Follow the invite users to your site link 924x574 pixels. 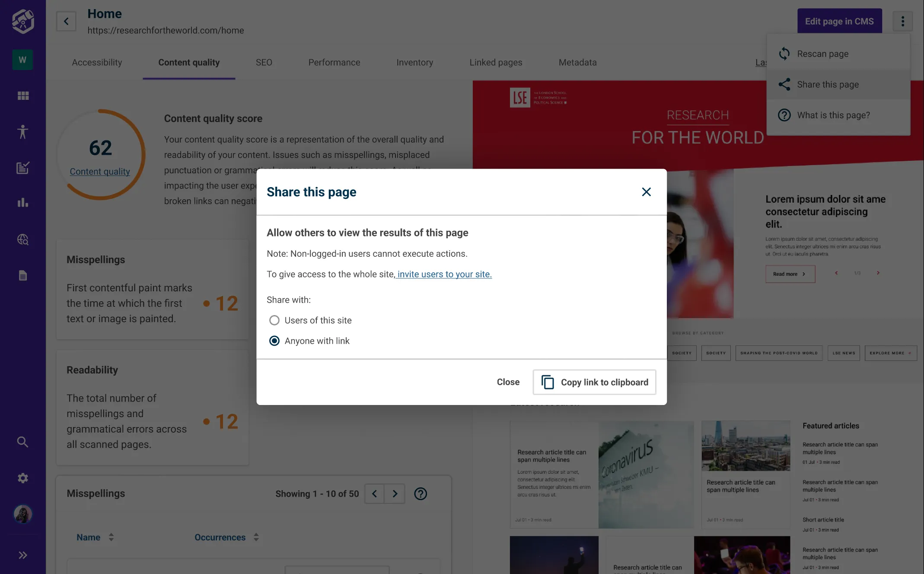pyautogui.click(x=443, y=274)
